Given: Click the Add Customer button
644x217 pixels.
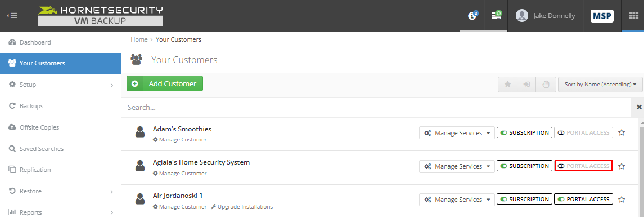Looking at the screenshot, I should [x=165, y=83].
